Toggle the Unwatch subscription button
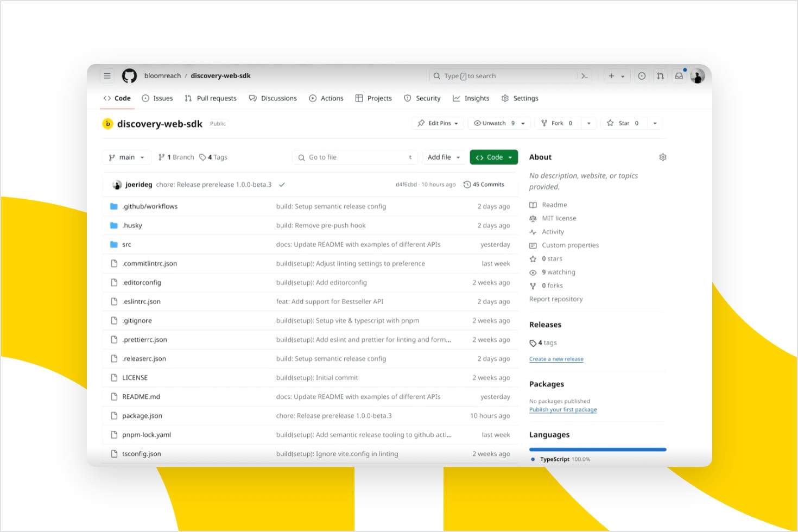 (495, 123)
